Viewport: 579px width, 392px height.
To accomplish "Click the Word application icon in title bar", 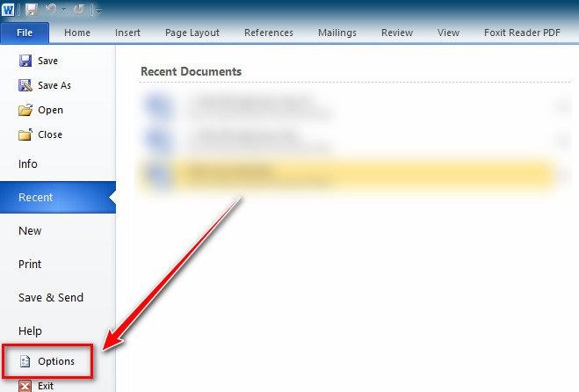I will point(8,10).
